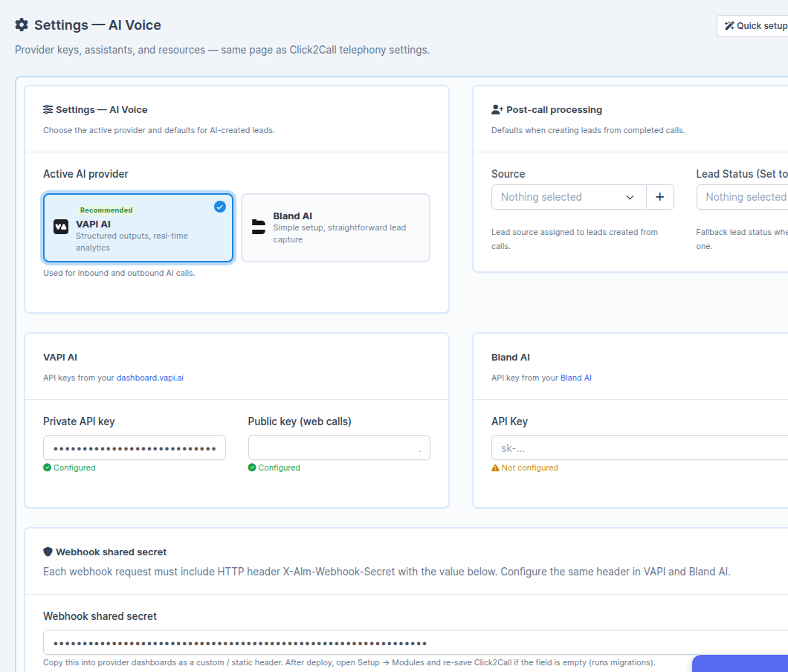Click the magic wand icon on Quick setup
The width and height of the screenshot is (788, 672).
729,25
